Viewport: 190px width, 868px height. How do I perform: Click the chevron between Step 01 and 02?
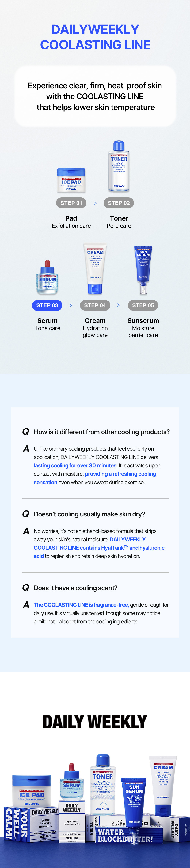pos(95,203)
